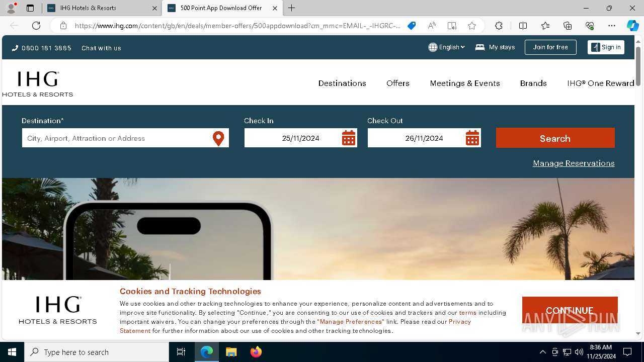Open the Windows Start menu

(x=12, y=352)
